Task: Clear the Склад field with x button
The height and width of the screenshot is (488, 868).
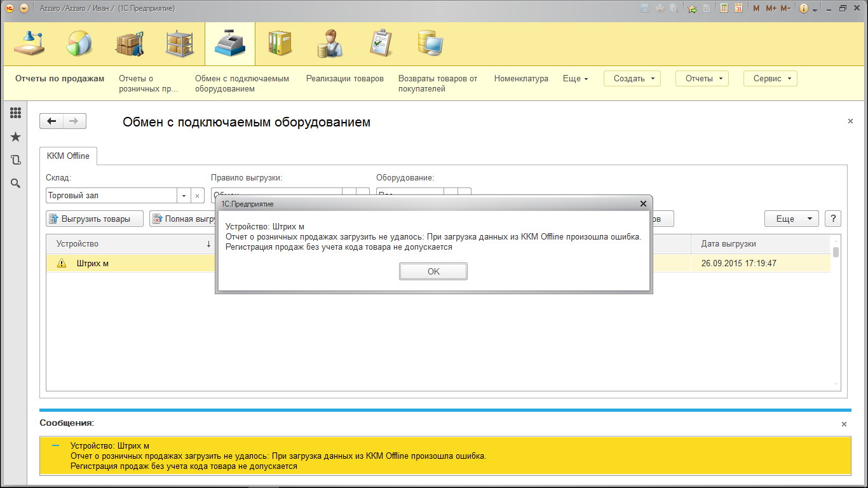Action: 197,196
